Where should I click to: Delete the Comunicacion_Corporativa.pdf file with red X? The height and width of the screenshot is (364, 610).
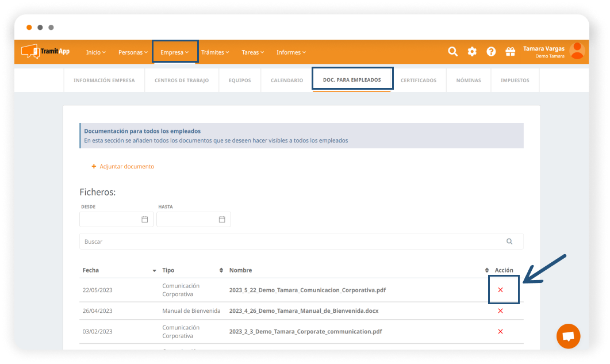(500, 290)
